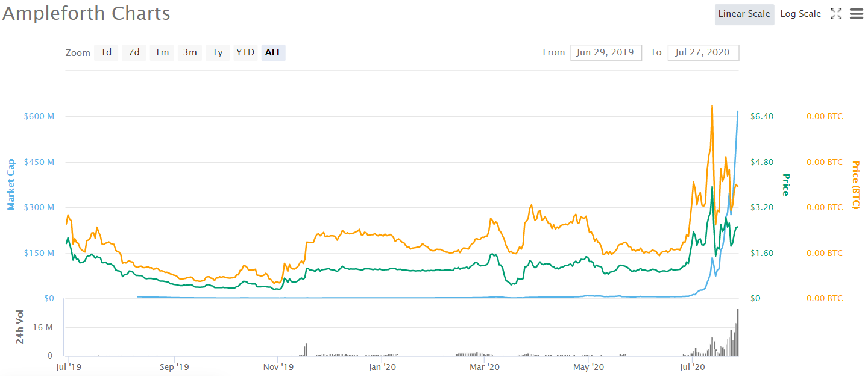The width and height of the screenshot is (868, 376).
Task: Click the $1.60 price label
Action: [762, 253]
